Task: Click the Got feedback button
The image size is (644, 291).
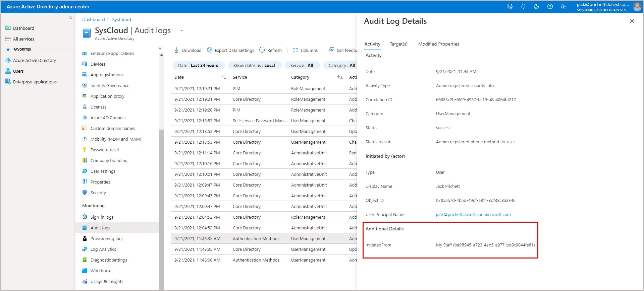Action: click(x=343, y=50)
